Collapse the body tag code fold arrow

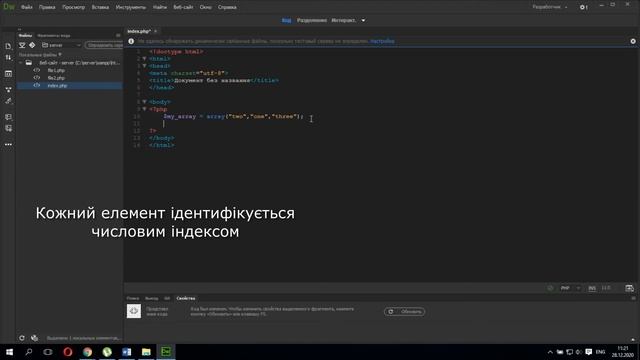(x=144, y=102)
